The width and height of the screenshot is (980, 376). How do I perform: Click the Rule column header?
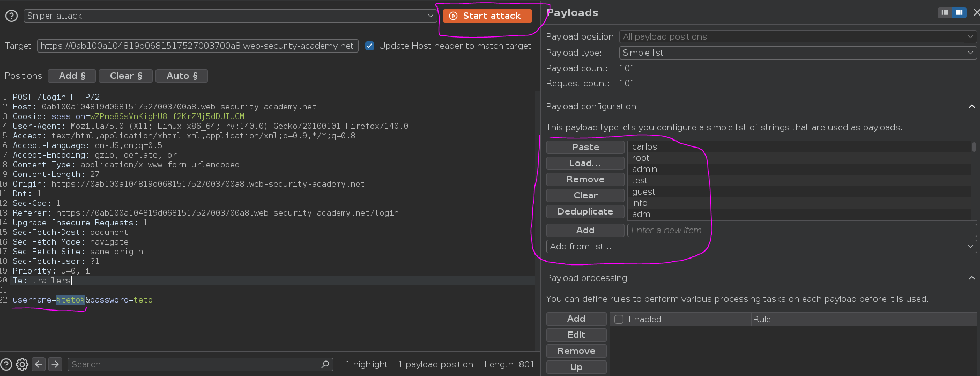tap(863, 319)
